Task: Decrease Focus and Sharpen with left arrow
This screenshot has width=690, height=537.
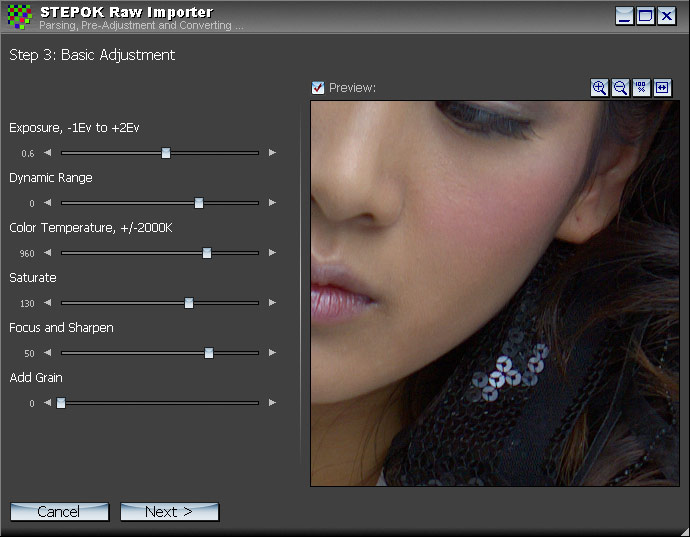Action: tap(46, 353)
